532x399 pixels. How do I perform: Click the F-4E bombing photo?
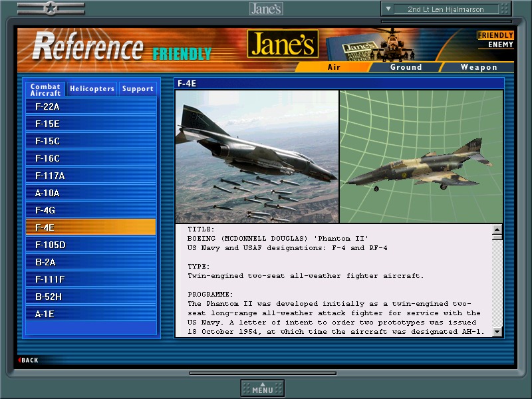[x=257, y=157]
